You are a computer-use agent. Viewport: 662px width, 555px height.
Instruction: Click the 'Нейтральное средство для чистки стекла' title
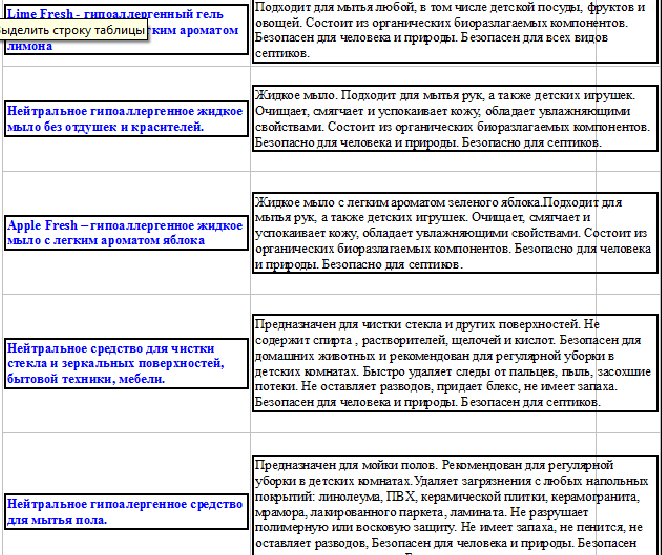(126, 363)
